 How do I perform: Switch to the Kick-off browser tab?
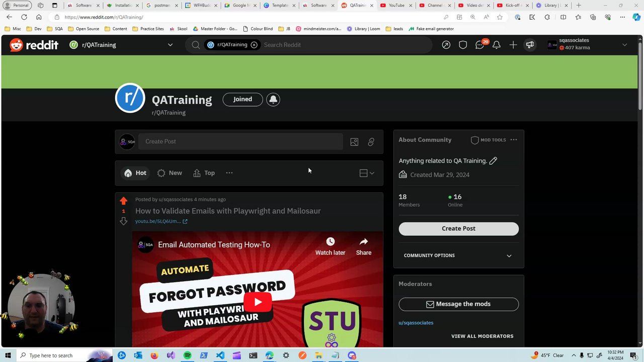512,6
